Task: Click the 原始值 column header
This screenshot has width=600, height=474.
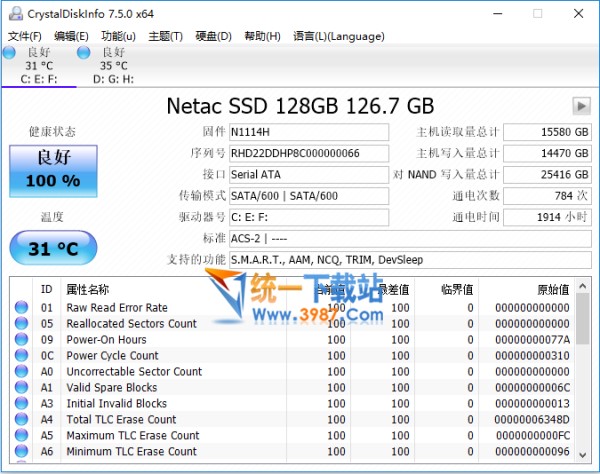Action: [x=527, y=289]
